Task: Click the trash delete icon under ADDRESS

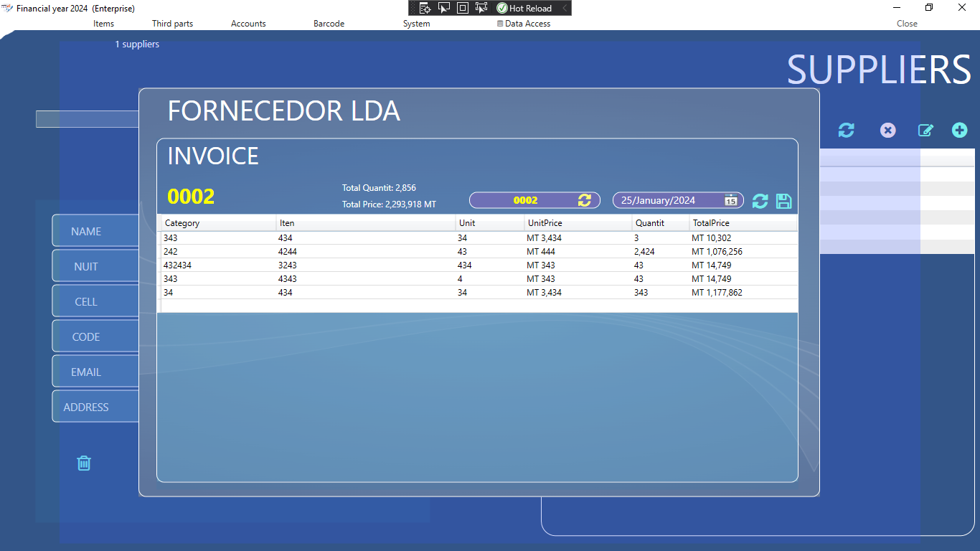Action: (84, 463)
